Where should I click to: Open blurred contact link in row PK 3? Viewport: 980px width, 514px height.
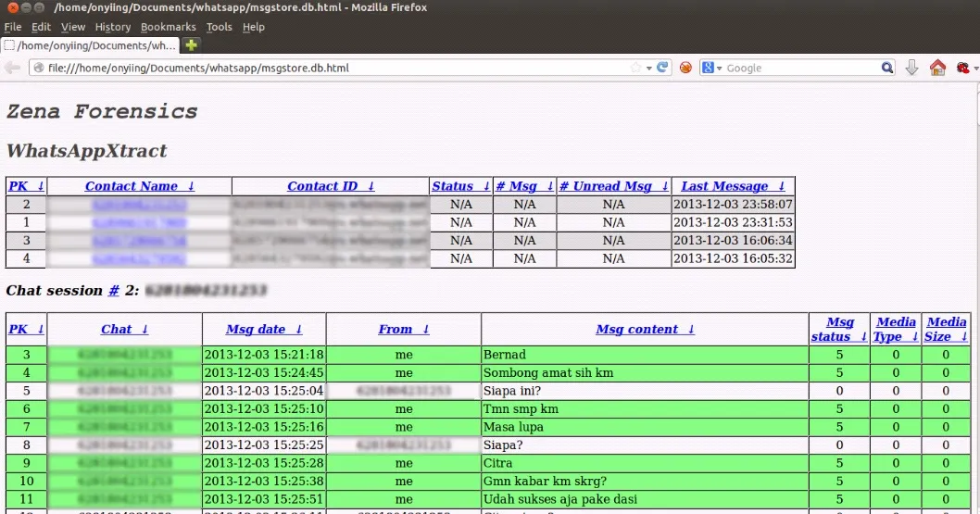[x=139, y=241]
